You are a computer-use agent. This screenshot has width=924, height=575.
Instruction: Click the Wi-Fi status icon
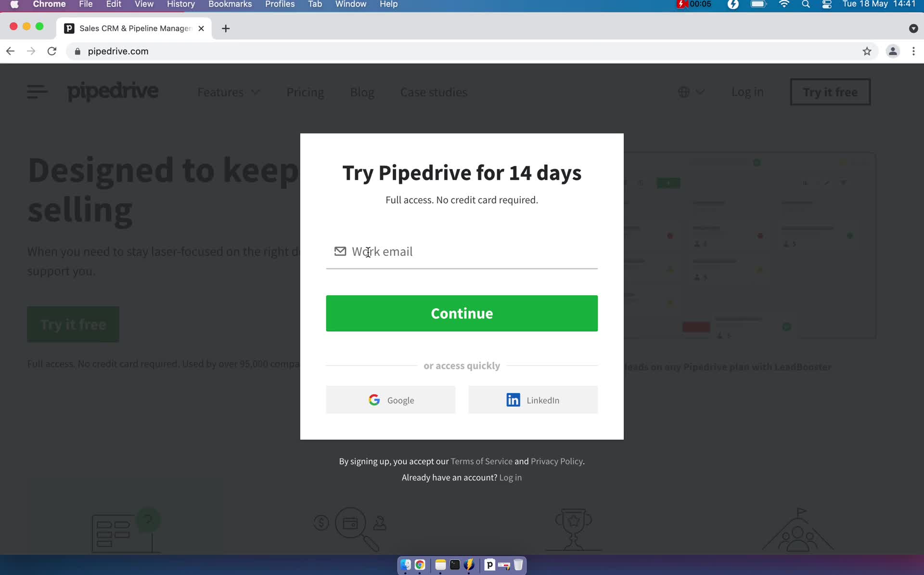784,4
